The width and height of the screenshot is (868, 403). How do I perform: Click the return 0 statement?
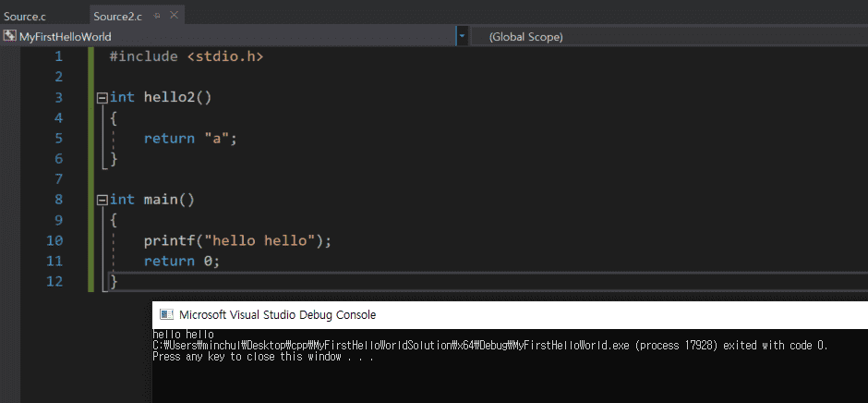point(182,261)
